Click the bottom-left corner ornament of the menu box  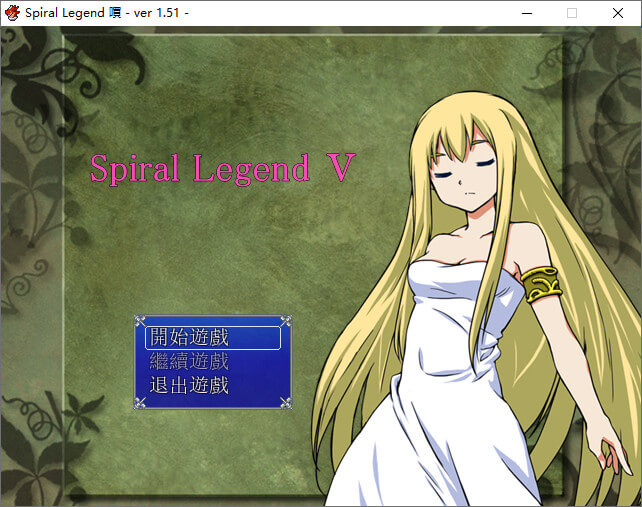pos(140,402)
